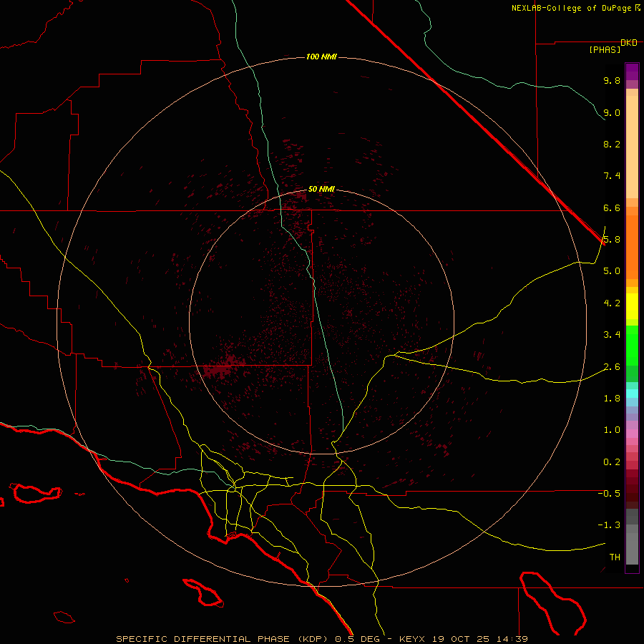This screenshot has height=644, width=644.
Task: Click the 0.2 scale value
Action: click(x=612, y=462)
